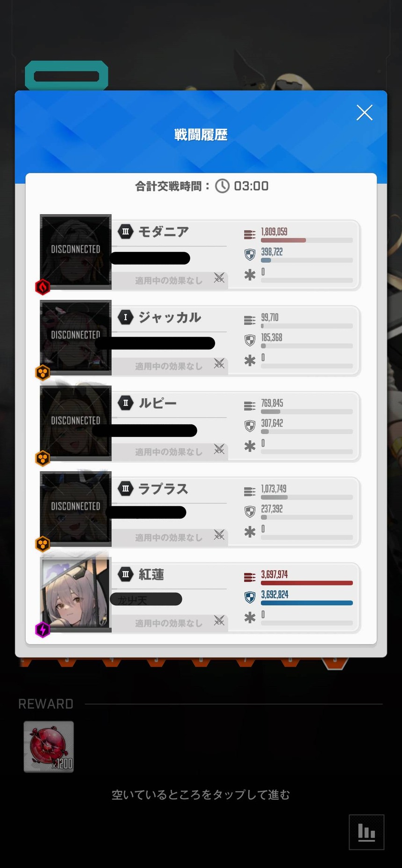This screenshot has width=402, height=868.
Task: Click the burst III badge beside ラプラス
Action: 125,489
